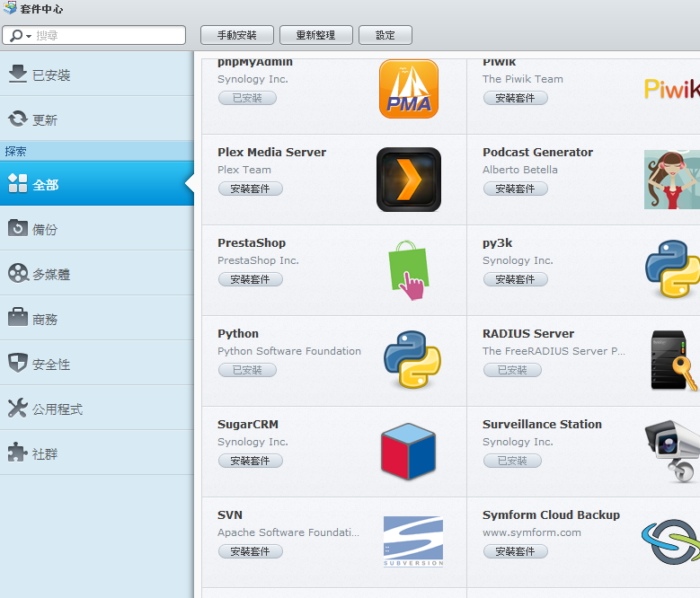Screen dimensions: 700x598
Task: Click 已安裝 button under Python
Action: (x=247, y=370)
